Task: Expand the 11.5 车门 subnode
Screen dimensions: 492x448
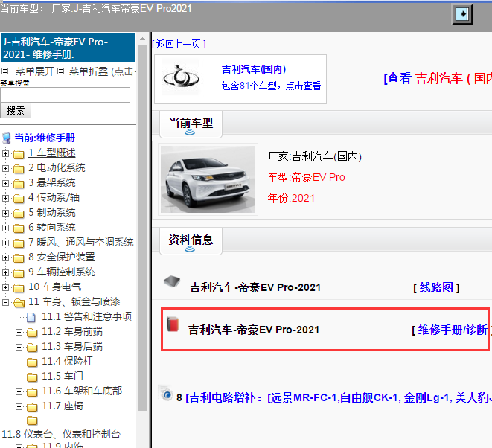Action: (19, 377)
